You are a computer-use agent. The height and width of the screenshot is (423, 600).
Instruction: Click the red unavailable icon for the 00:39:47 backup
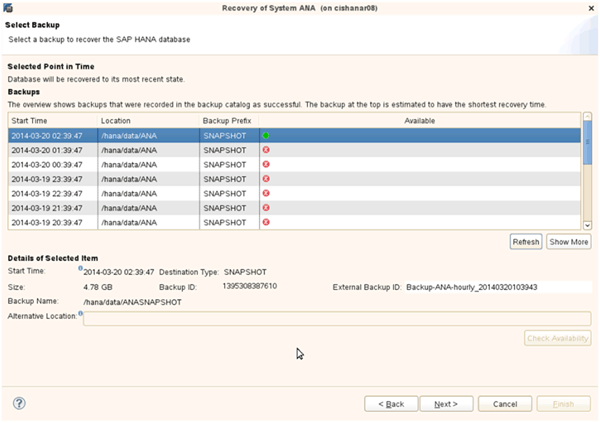pos(266,165)
